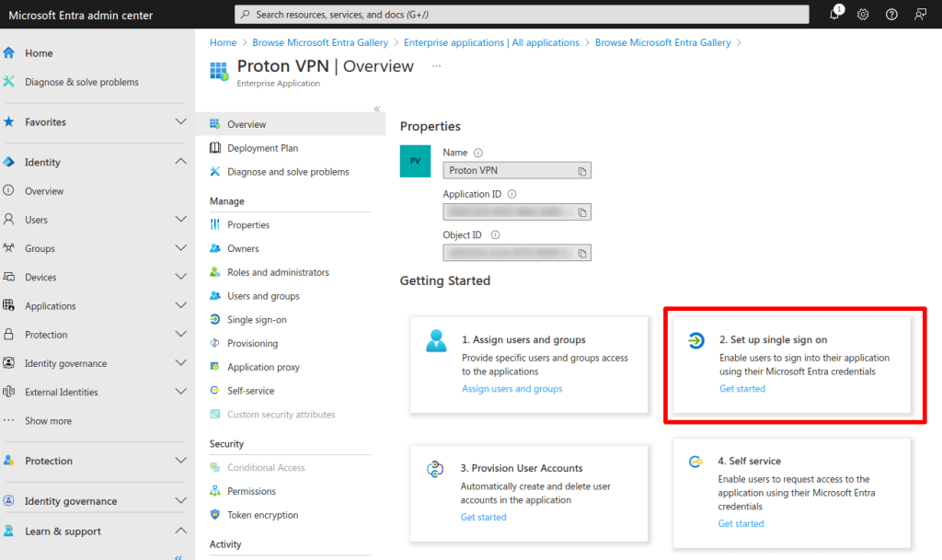Copy the Object ID value
Screen dimensions: 942x560
point(581,253)
